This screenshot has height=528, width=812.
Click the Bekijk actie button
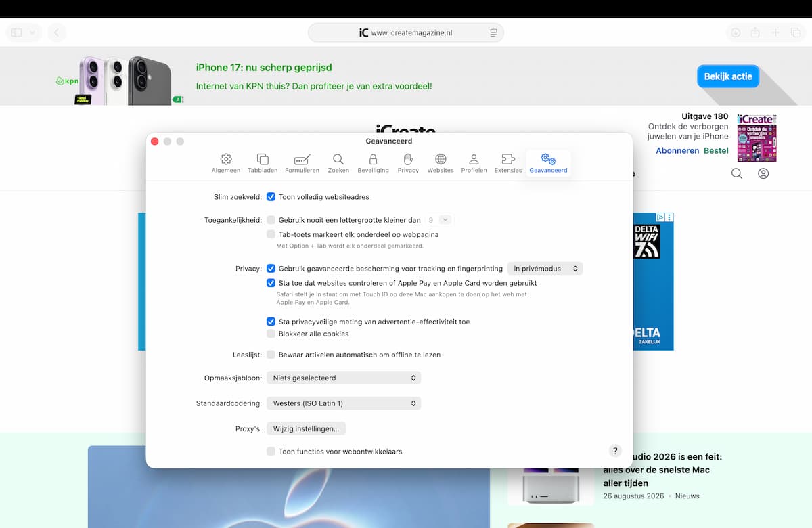(728, 76)
